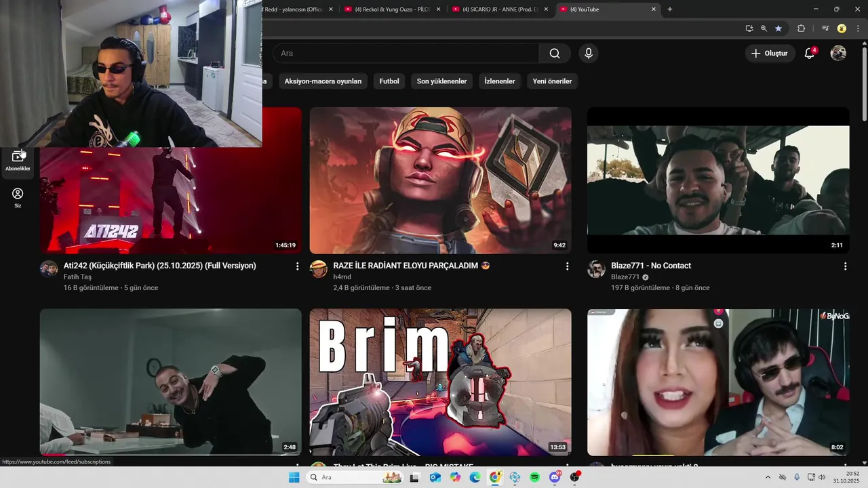The width and height of the screenshot is (868, 488).
Task: Play the 2:48 music video thumbnail
Action: [x=170, y=382]
